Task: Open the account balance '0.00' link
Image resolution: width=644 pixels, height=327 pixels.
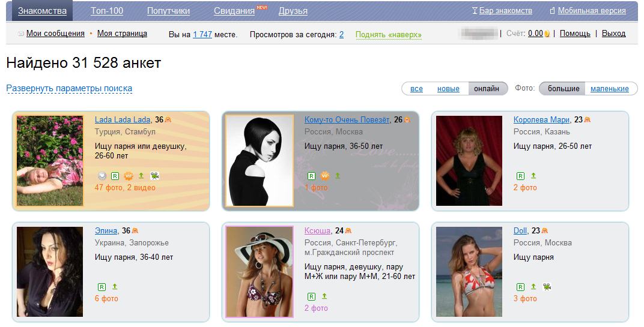Action: tap(536, 34)
